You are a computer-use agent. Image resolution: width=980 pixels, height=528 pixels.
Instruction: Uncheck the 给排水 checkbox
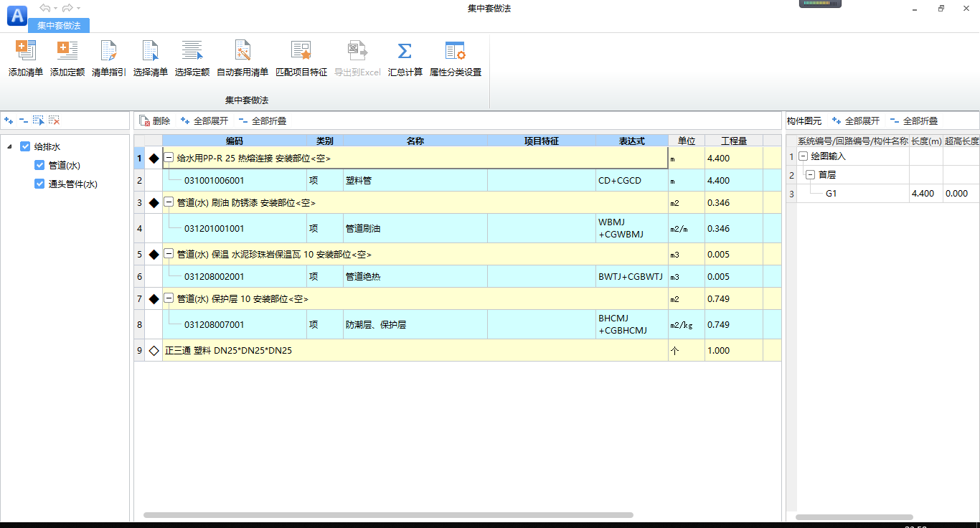coord(25,146)
